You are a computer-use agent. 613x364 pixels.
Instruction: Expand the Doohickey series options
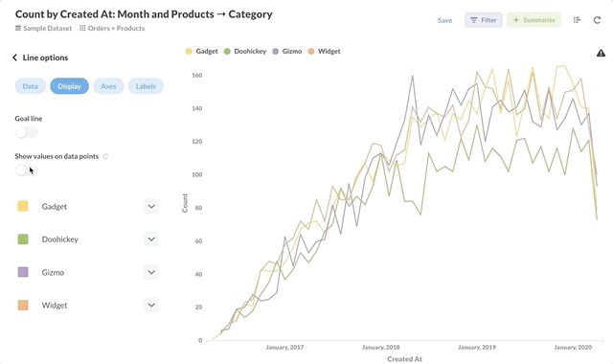(151, 239)
